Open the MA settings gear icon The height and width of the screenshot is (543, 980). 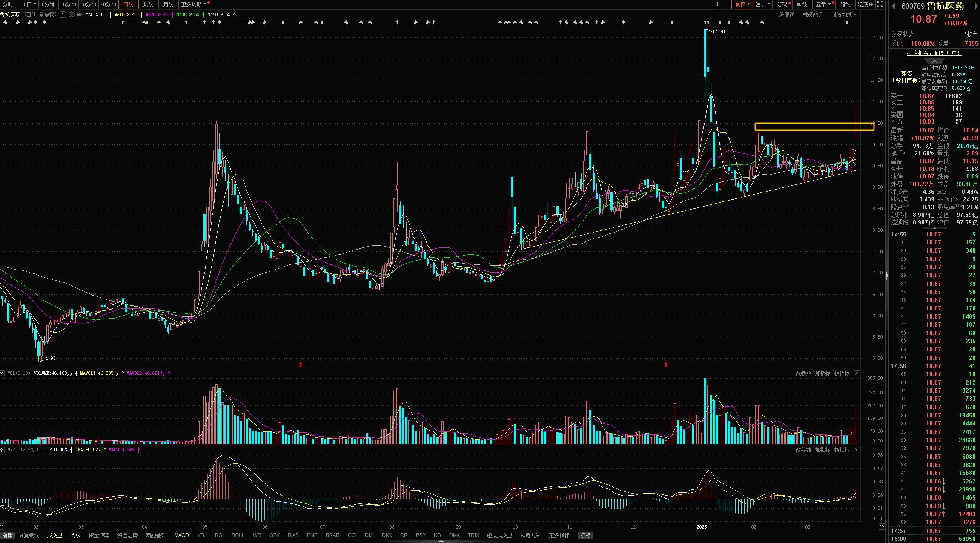click(x=72, y=14)
